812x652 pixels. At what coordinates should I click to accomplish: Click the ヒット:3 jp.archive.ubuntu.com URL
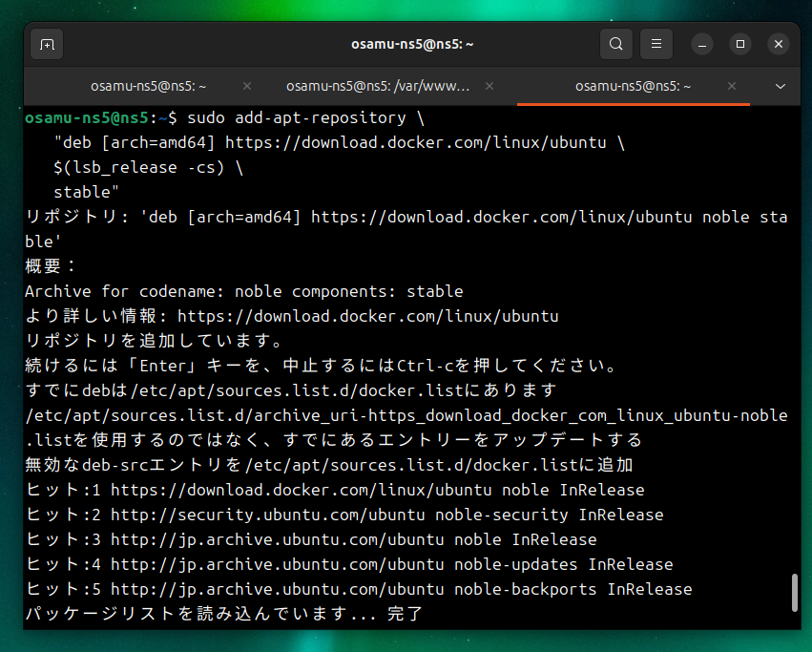click(277, 539)
